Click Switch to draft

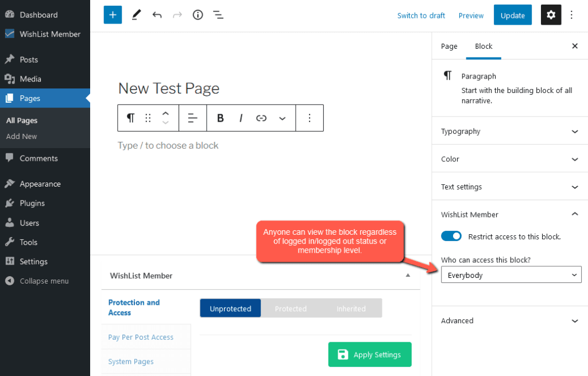click(x=421, y=15)
